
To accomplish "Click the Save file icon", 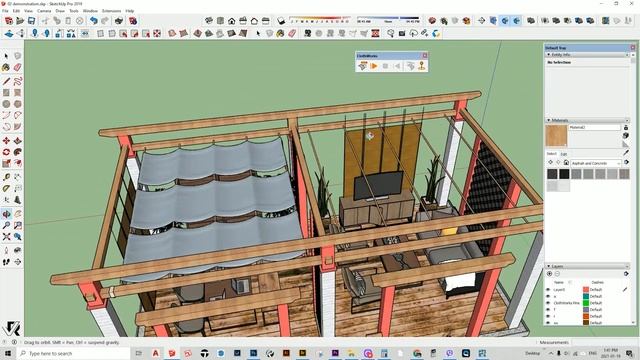I will pyautogui.click(x=31, y=21).
